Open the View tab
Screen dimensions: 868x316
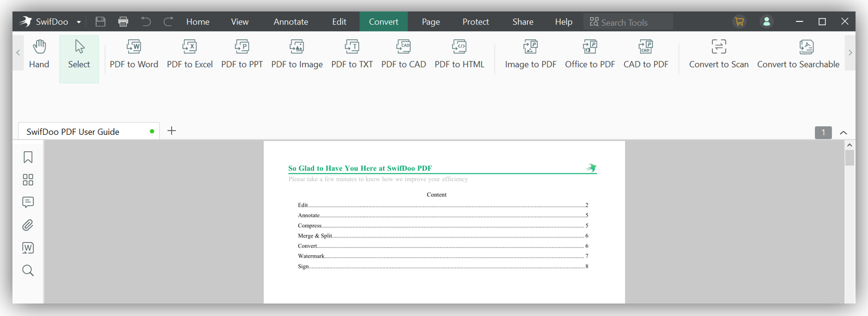[x=239, y=21]
